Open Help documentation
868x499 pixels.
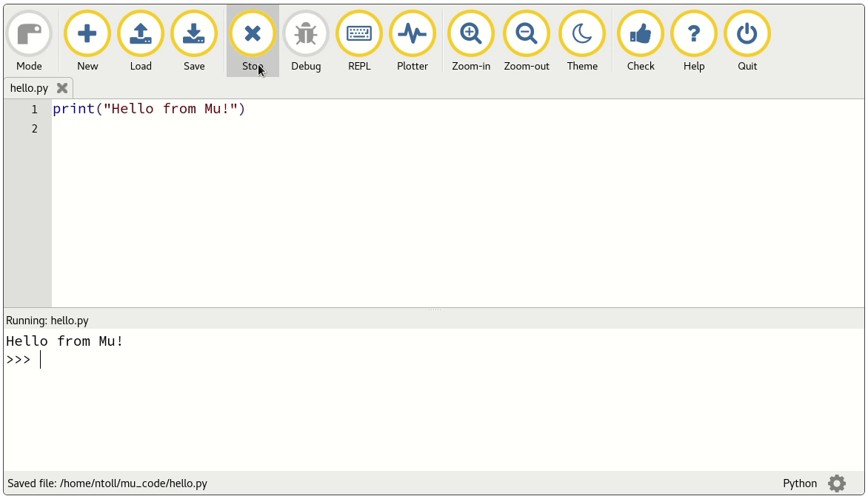coord(694,34)
